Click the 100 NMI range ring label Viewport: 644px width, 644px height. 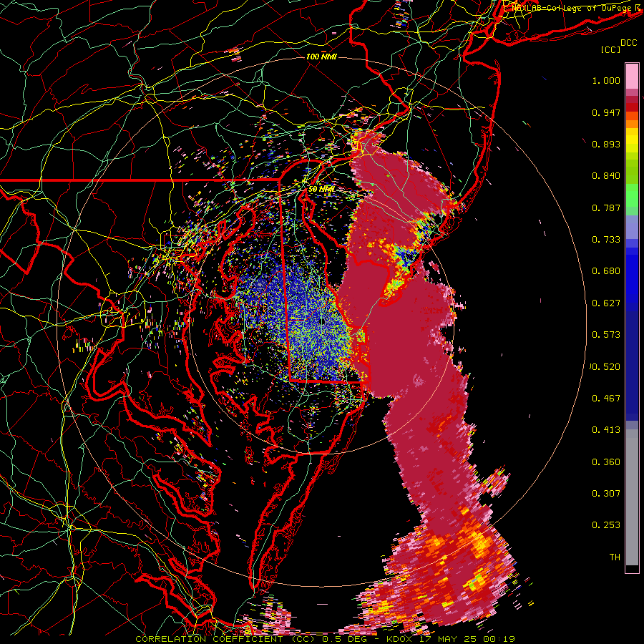point(321,57)
